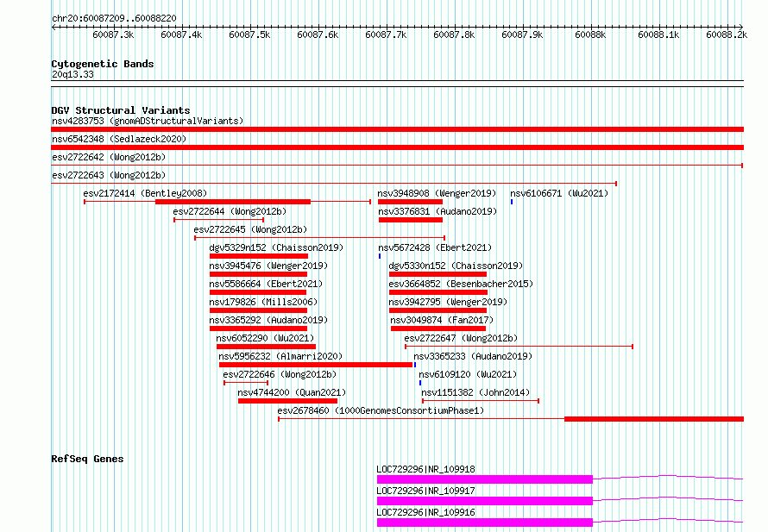Click the red bar under nsv5956232
Image resolution: width=768 pixels, height=532 pixels.
point(316,365)
